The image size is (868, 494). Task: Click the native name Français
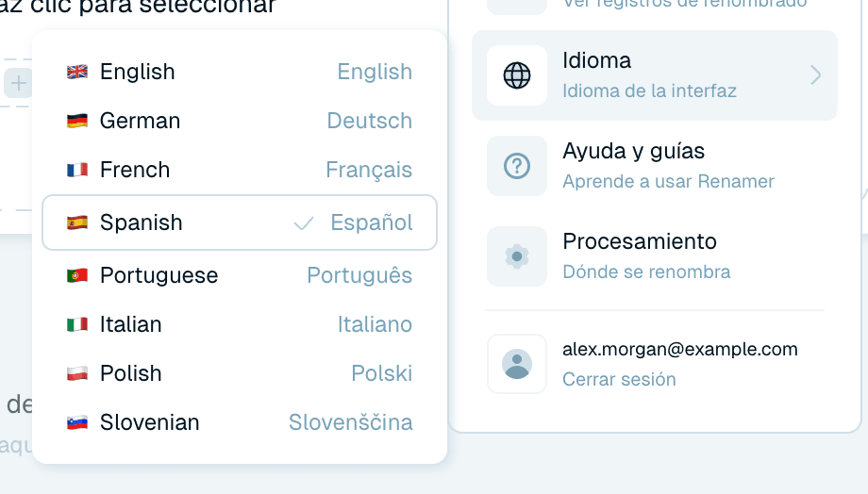pos(369,170)
